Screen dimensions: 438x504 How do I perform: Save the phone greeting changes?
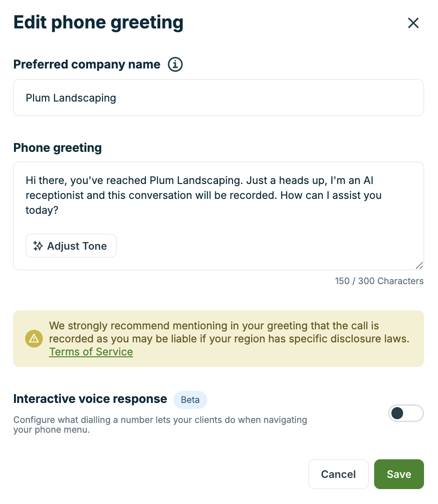[x=399, y=474]
